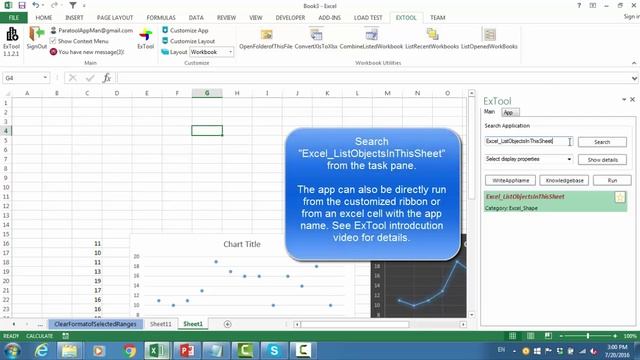Click the ExTool 1.1.2.1 ribbon icon
Viewport: 640px width, 360px height.
click(x=11, y=41)
